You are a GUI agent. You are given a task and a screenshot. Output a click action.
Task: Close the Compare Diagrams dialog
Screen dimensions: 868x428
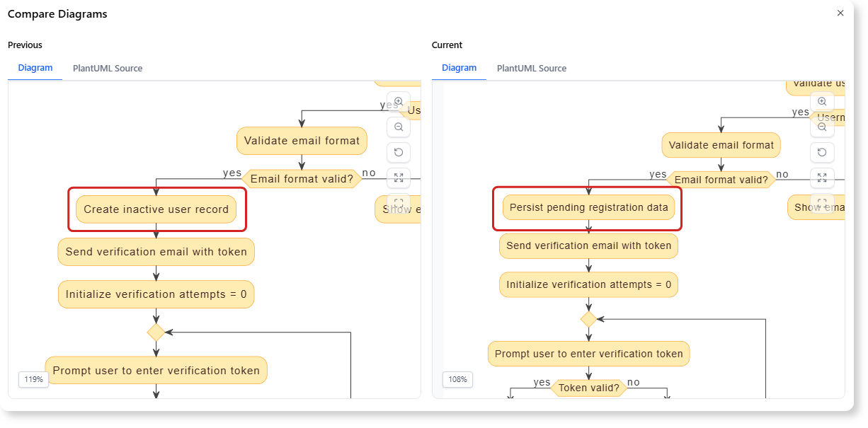(840, 13)
